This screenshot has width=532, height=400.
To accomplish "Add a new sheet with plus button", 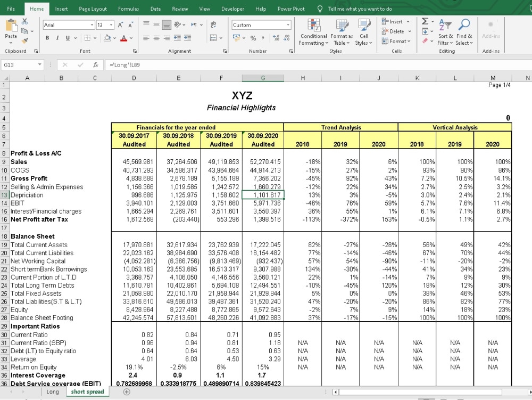I will (127, 392).
